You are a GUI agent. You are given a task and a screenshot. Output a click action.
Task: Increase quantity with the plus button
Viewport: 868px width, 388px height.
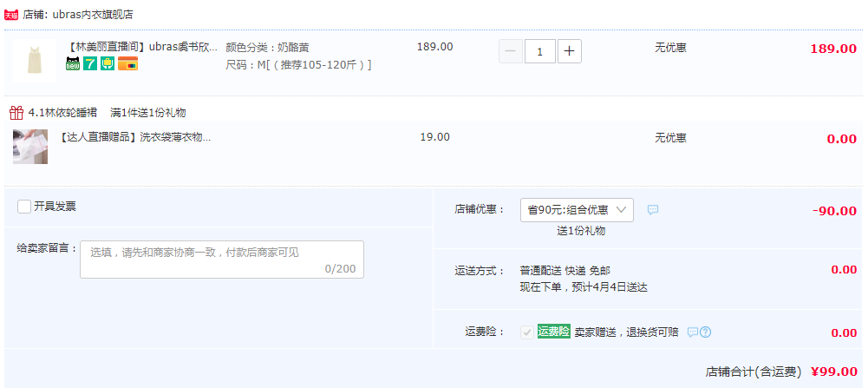570,51
